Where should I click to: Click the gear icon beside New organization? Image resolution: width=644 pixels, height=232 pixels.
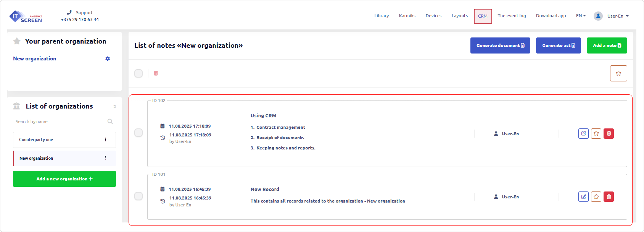[108, 59]
